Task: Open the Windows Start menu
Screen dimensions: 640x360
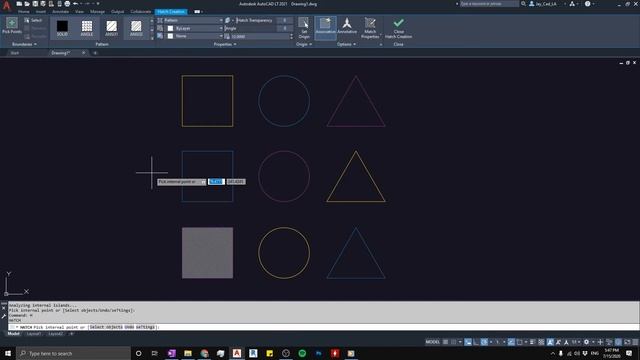Action: 8,353
